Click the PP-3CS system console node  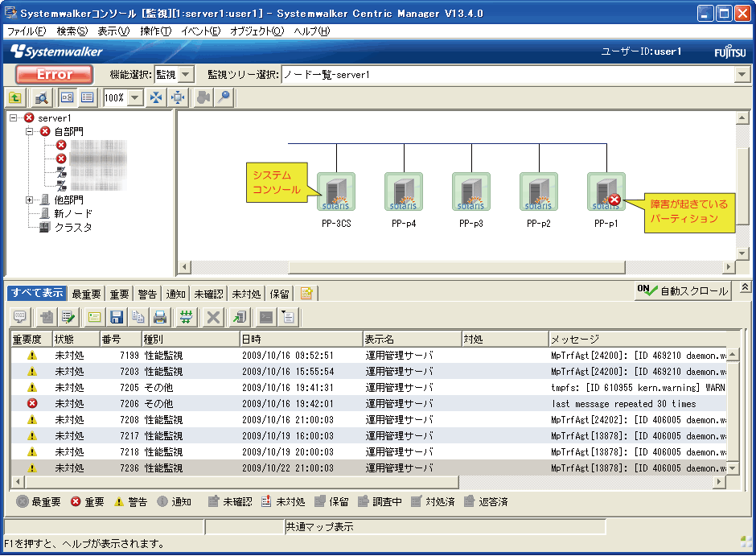(x=335, y=192)
